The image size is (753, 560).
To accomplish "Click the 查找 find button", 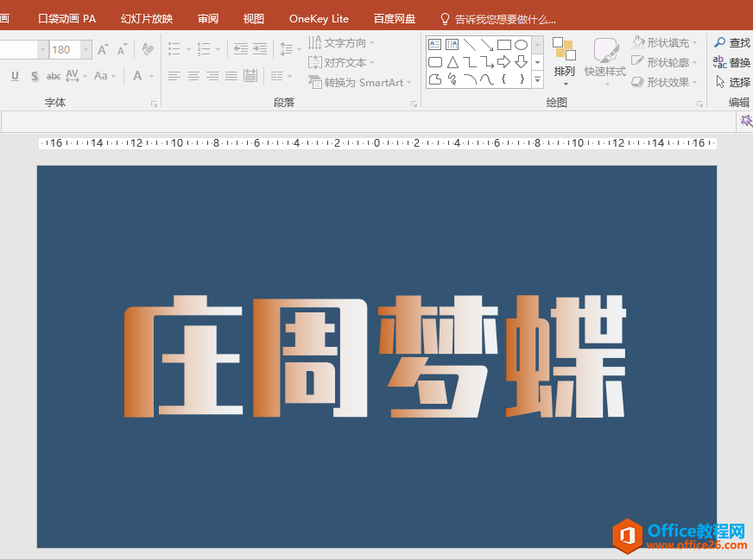I will (x=731, y=42).
